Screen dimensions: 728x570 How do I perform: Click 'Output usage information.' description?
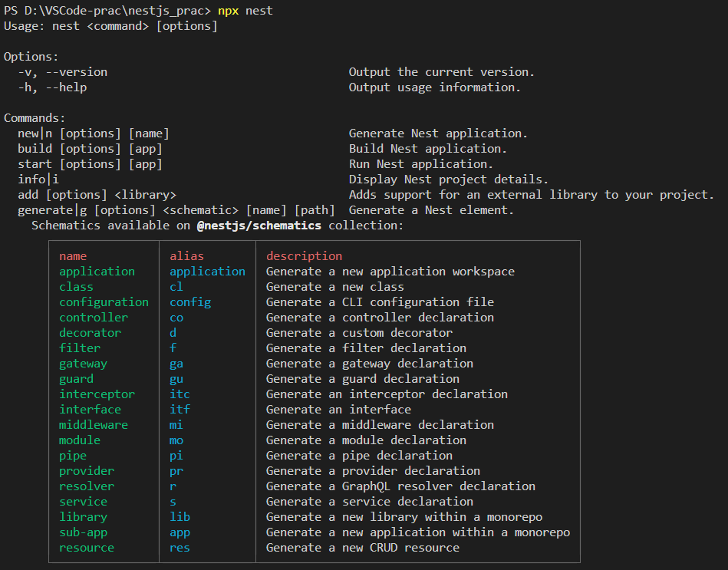point(434,87)
